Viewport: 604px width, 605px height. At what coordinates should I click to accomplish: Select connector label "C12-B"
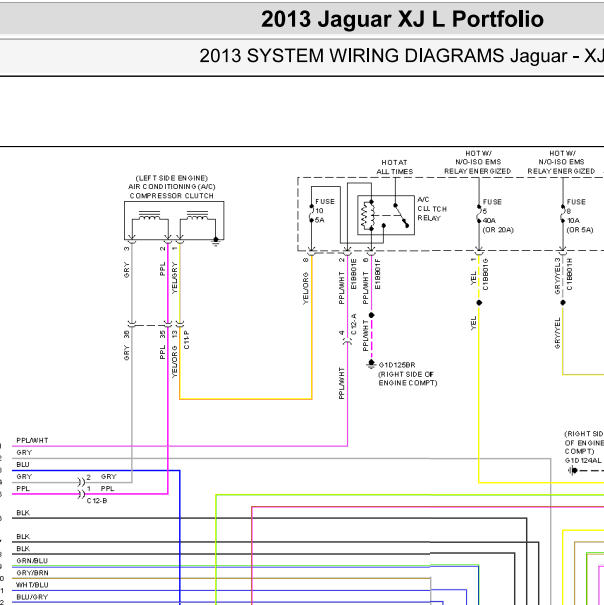[97, 501]
